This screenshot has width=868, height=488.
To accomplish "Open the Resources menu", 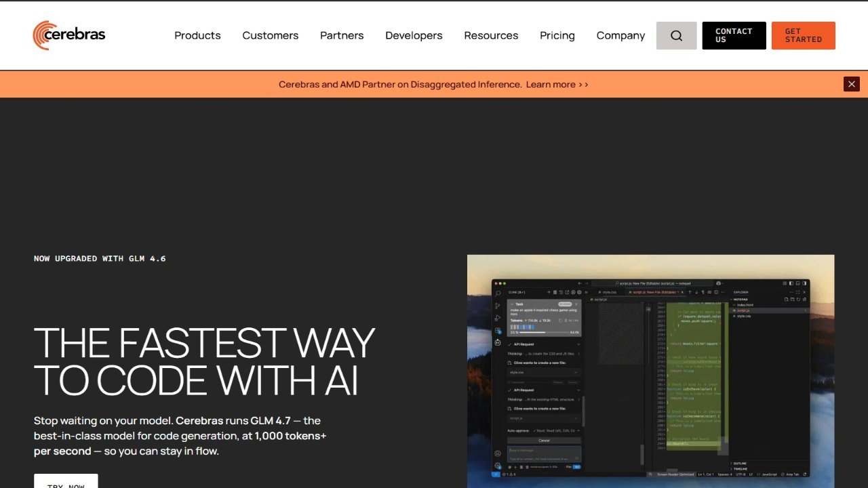I will [x=491, y=36].
